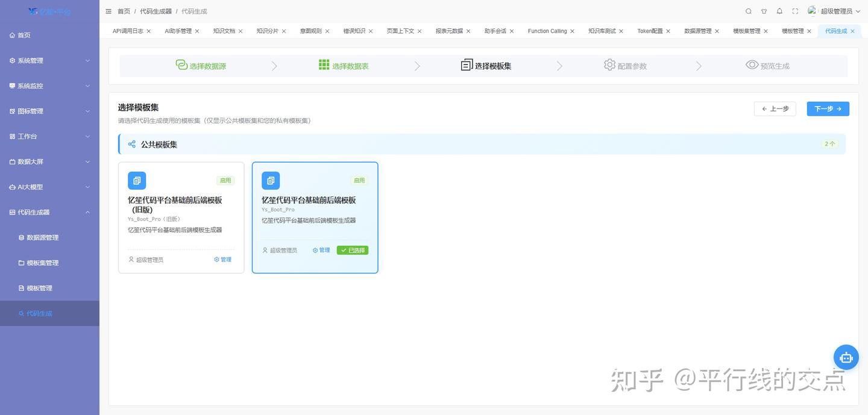Click the user avatar image in header
The image size is (868, 415).
pos(812,11)
